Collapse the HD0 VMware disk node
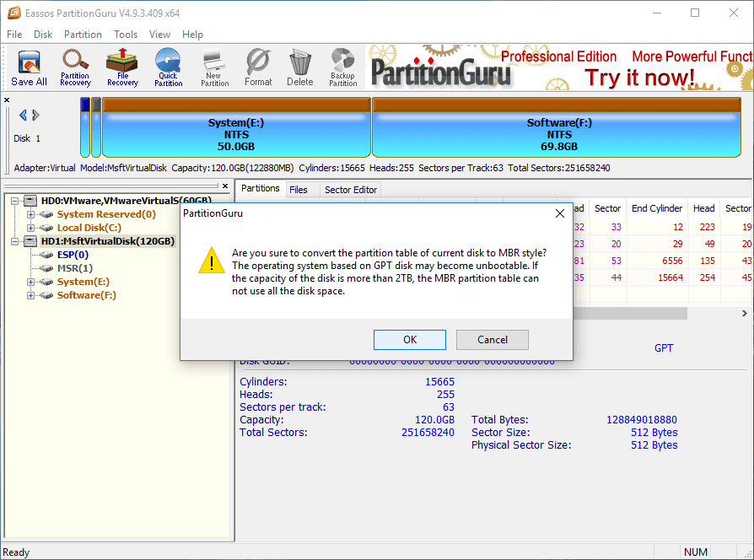Image resolution: width=754 pixels, height=560 pixels. pos(15,201)
